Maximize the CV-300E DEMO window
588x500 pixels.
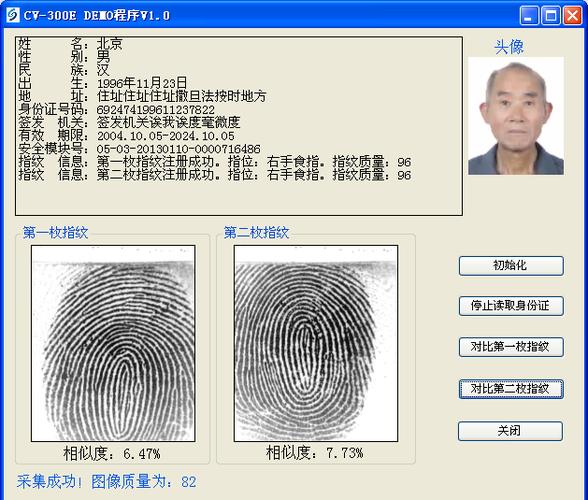pyautogui.click(x=551, y=15)
